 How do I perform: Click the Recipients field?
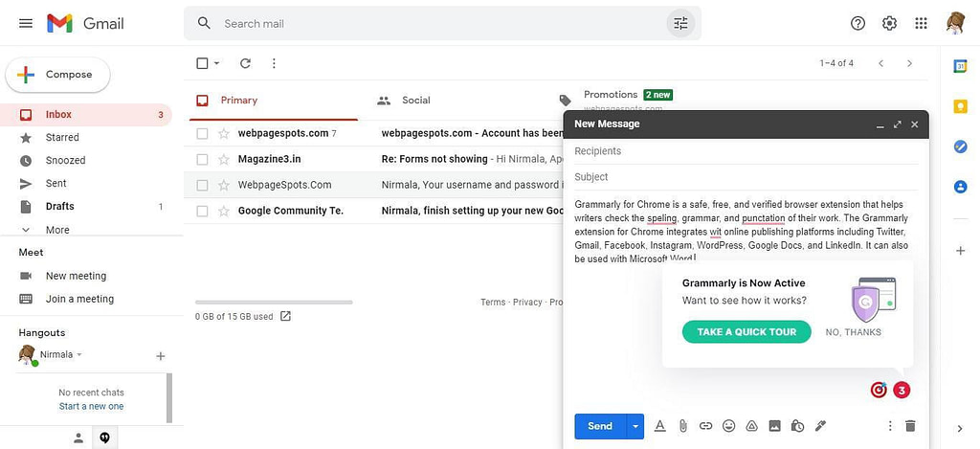pyautogui.click(x=746, y=151)
